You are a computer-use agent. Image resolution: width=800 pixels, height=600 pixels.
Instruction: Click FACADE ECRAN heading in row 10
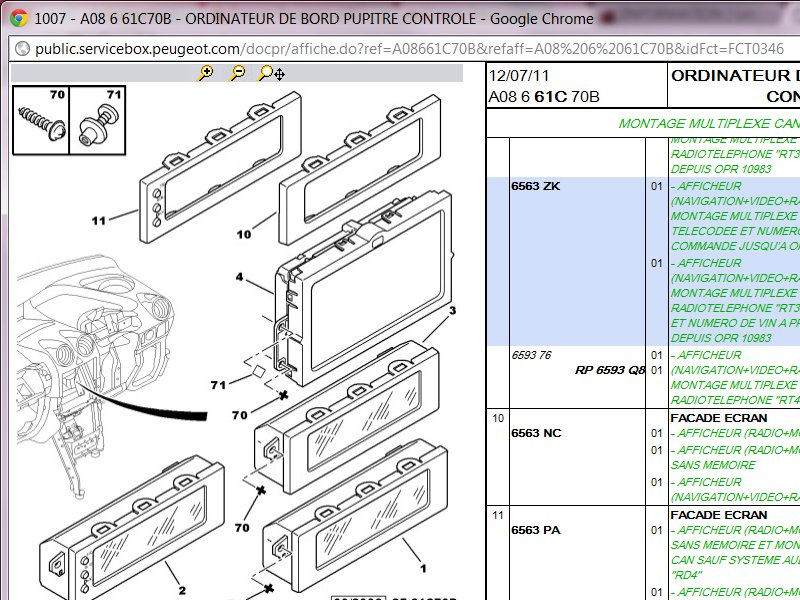pos(719,418)
